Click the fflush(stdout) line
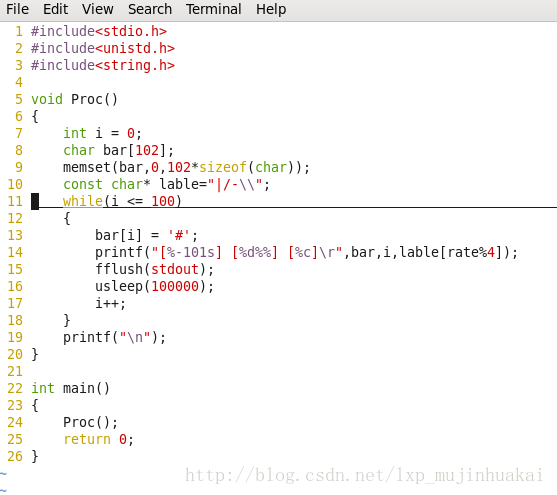The height and width of the screenshot is (495, 557). click(x=155, y=269)
